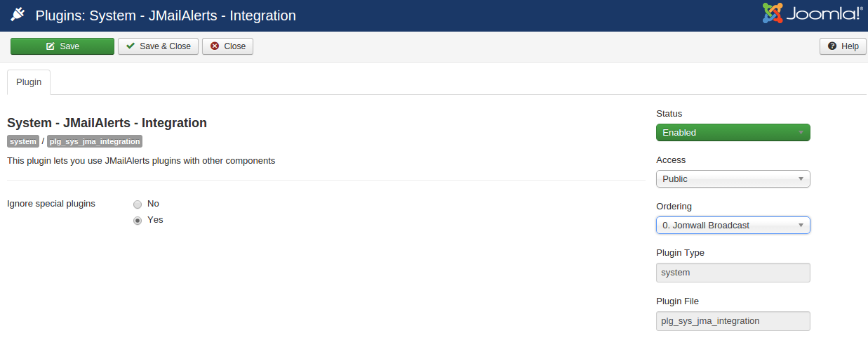Click the Plugin File field
The image size is (868, 345).
(733, 321)
